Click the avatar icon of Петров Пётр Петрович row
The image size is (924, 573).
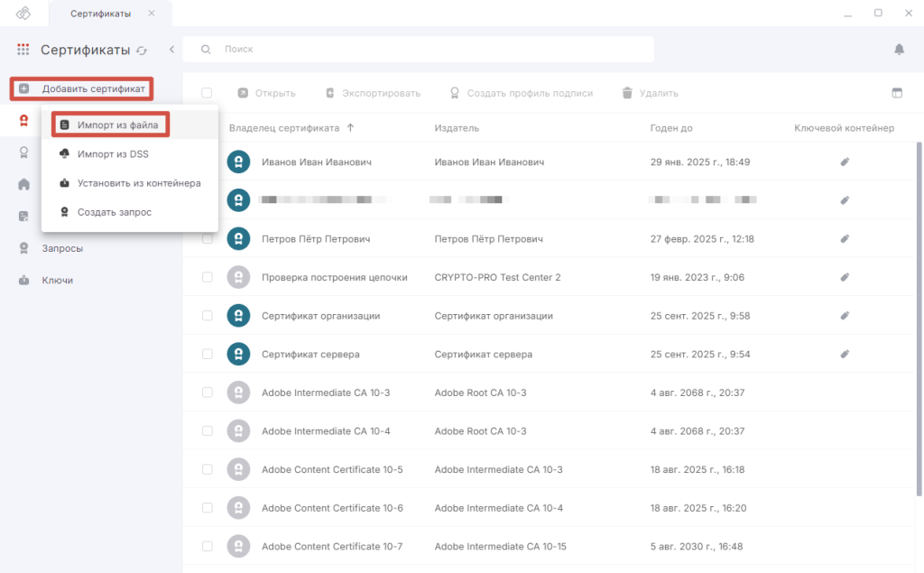[238, 239]
